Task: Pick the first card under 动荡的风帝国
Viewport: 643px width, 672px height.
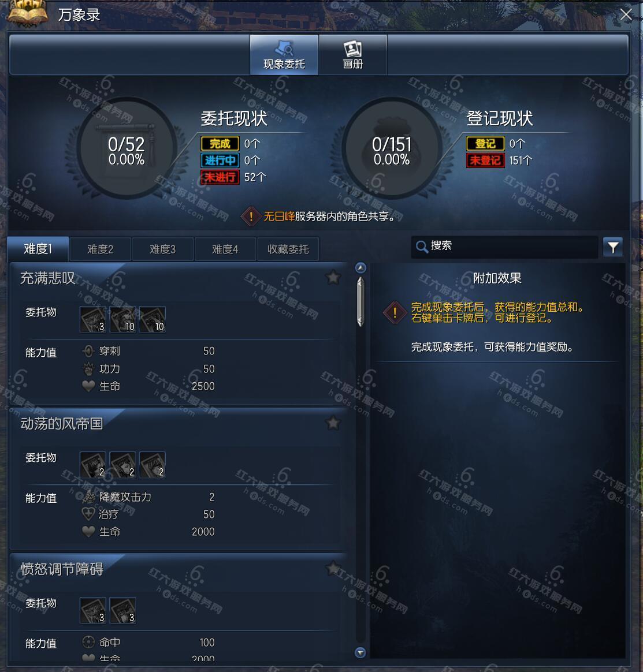Action: coord(93,465)
